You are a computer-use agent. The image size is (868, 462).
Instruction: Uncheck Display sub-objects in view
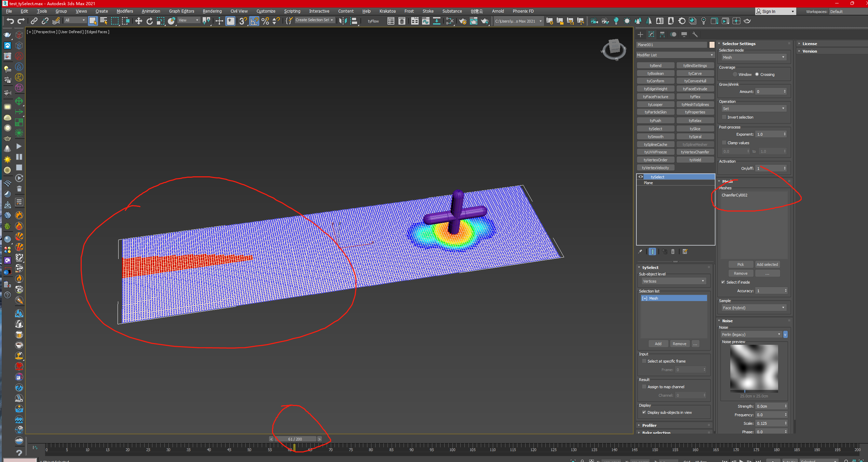(x=644, y=412)
